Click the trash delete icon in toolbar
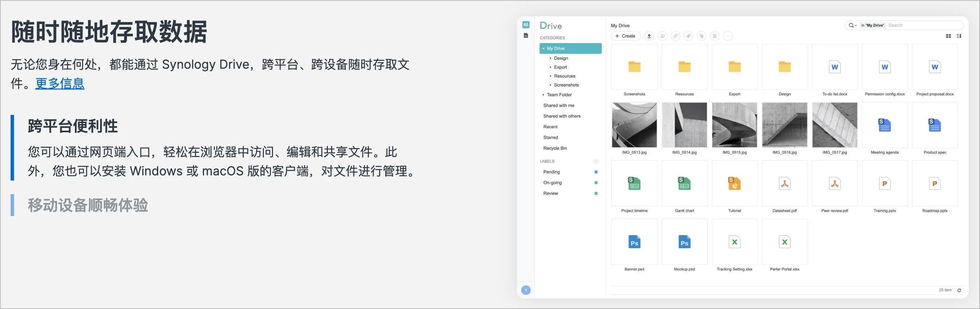The image size is (980, 309). pyautogui.click(x=714, y=36)
